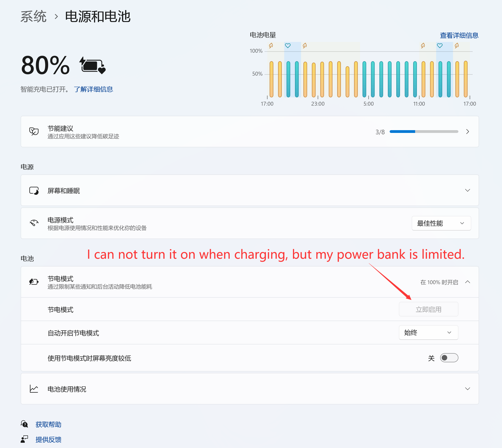
Task: Click the feedback icon beside 提供反馈
Action: (x=24, y=439)
